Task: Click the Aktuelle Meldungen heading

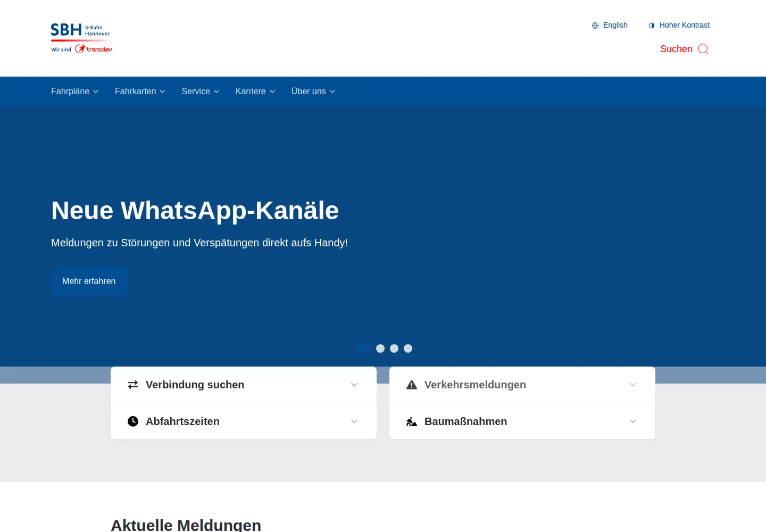Action: (x=186, y=525)
